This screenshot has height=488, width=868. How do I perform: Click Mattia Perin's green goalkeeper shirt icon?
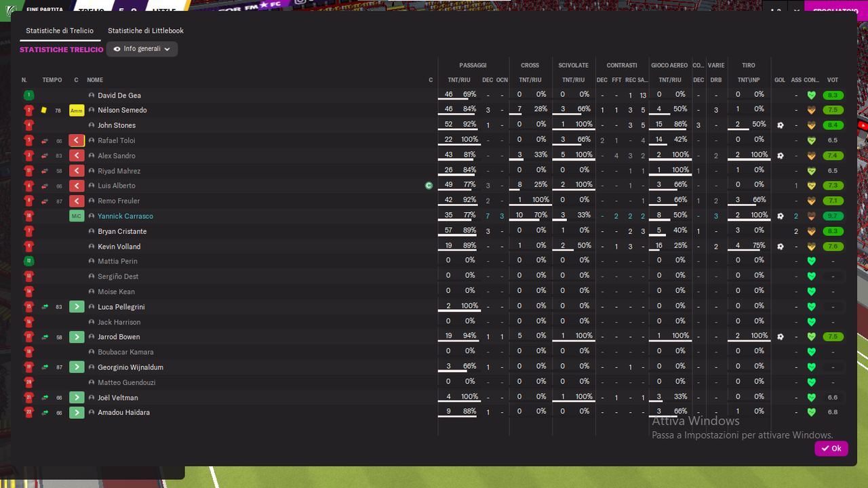[28, 262]
